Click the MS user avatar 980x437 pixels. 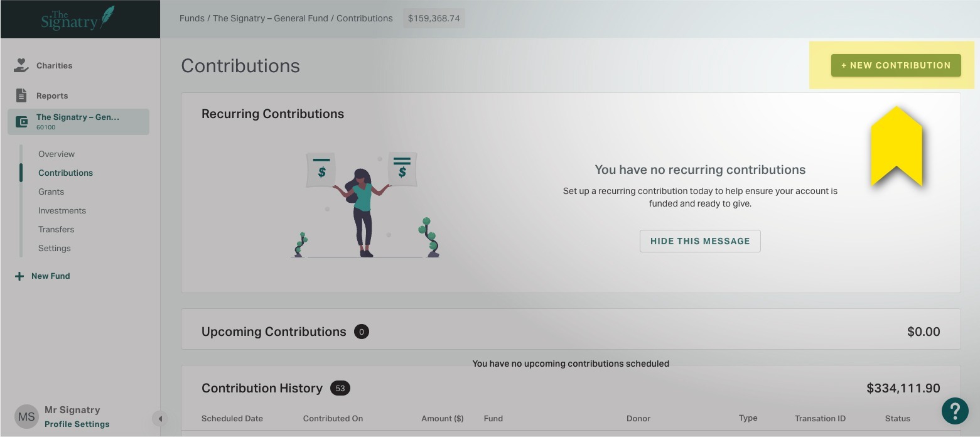(26, 417)
